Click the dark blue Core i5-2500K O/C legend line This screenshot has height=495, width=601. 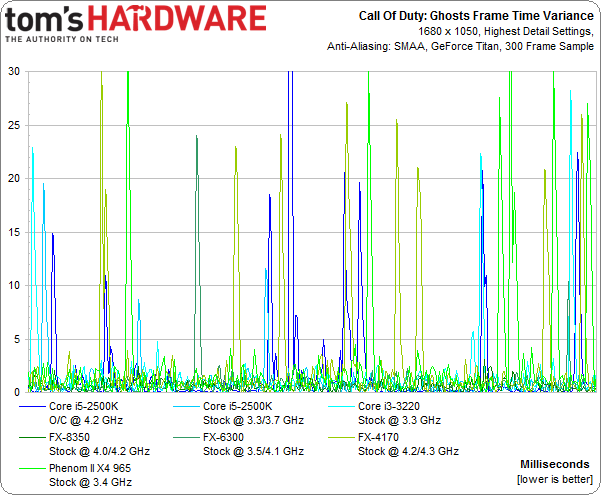point(32,406)
